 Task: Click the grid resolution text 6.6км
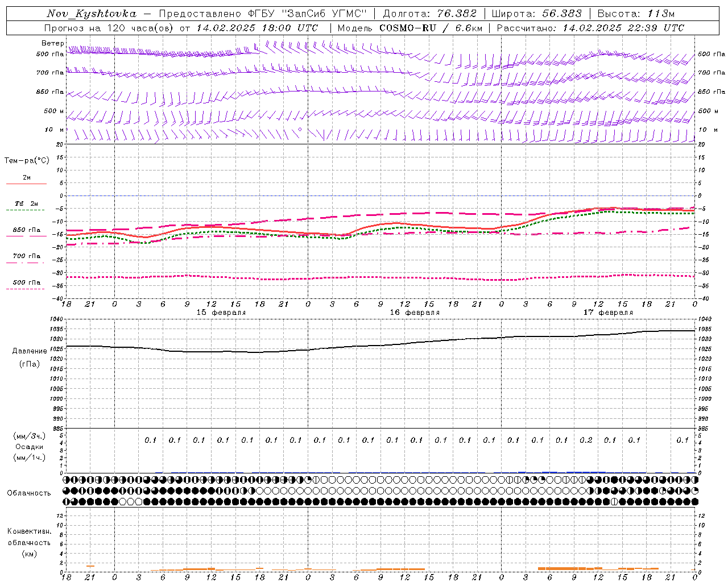coord(469,28)
